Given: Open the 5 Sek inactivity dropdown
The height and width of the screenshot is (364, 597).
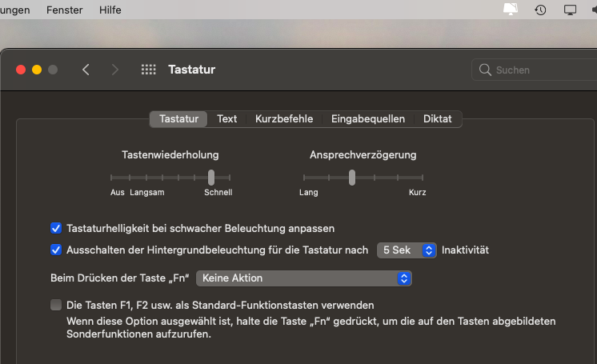Looking at the screenshot, I should click(x=407, y=250).
